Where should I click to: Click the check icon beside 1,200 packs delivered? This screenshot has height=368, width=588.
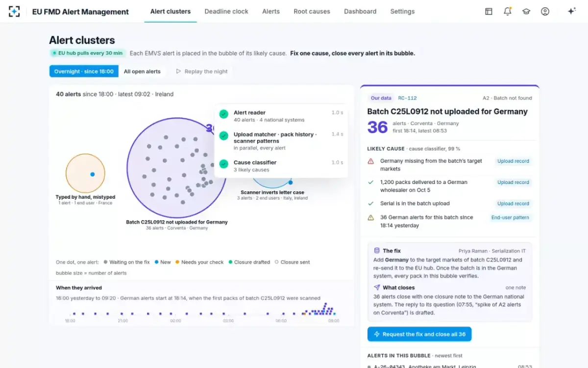(371, 182)
